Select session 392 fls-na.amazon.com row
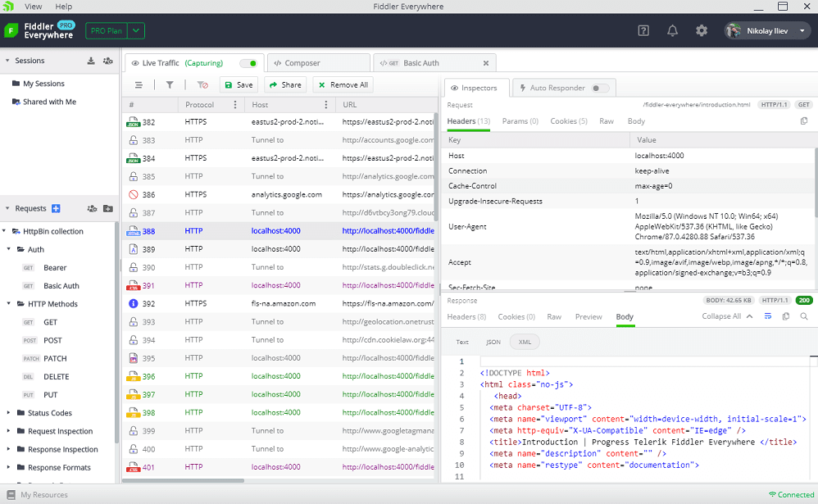The width and height of the screenshot is (818, 504). (x=280, y=303)
